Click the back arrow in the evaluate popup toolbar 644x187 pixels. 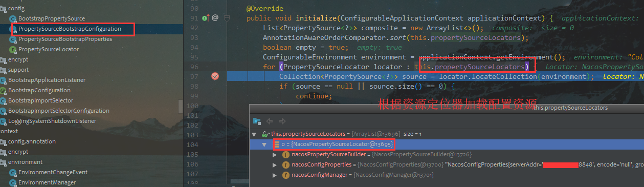[x=270, y=121]
